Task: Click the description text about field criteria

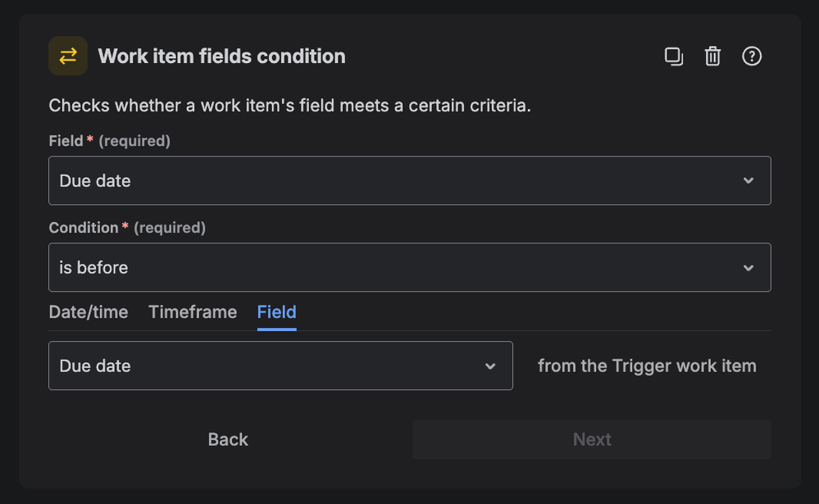Action: pos(289,105)
